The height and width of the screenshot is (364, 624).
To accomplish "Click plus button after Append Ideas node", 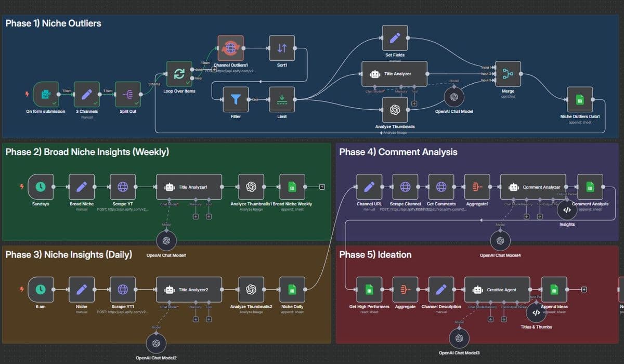I will point(584,290).
